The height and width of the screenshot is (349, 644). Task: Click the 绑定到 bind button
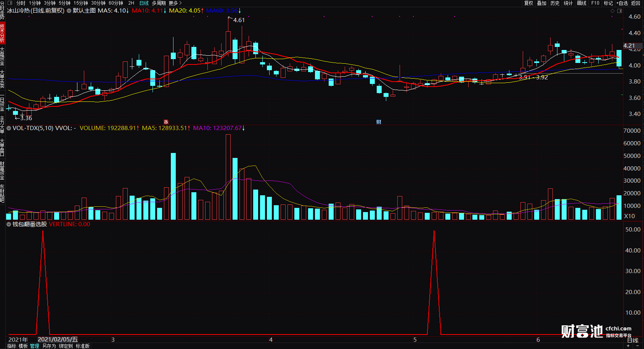[x=66, y=346]
